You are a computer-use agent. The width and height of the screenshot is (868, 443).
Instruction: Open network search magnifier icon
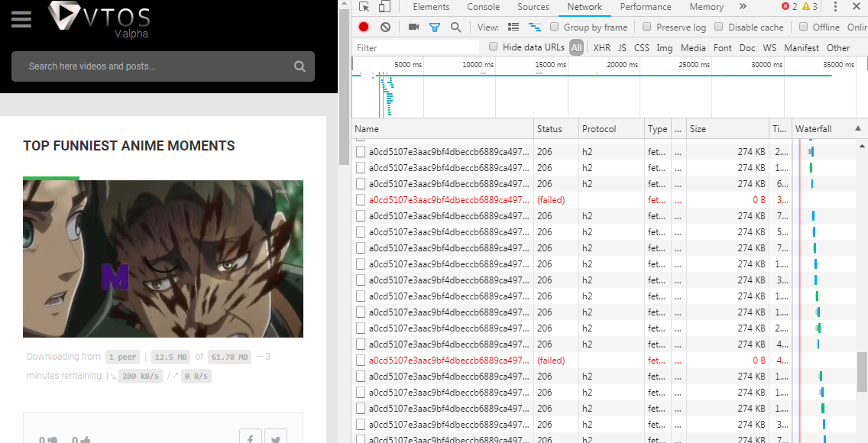(455, 27)
